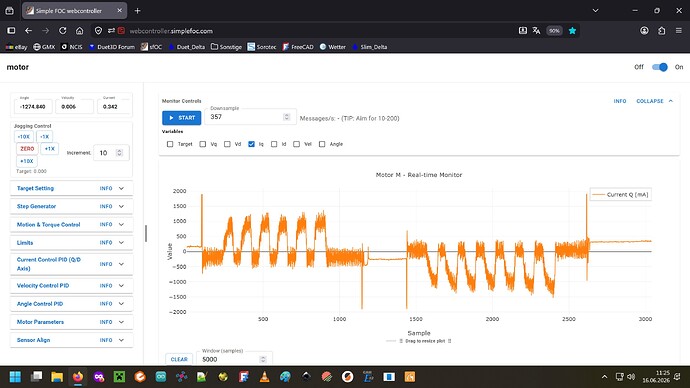The image size is (690, 388).
Task: Toggle the motor Off/On switch
Action: coord(659,67)
